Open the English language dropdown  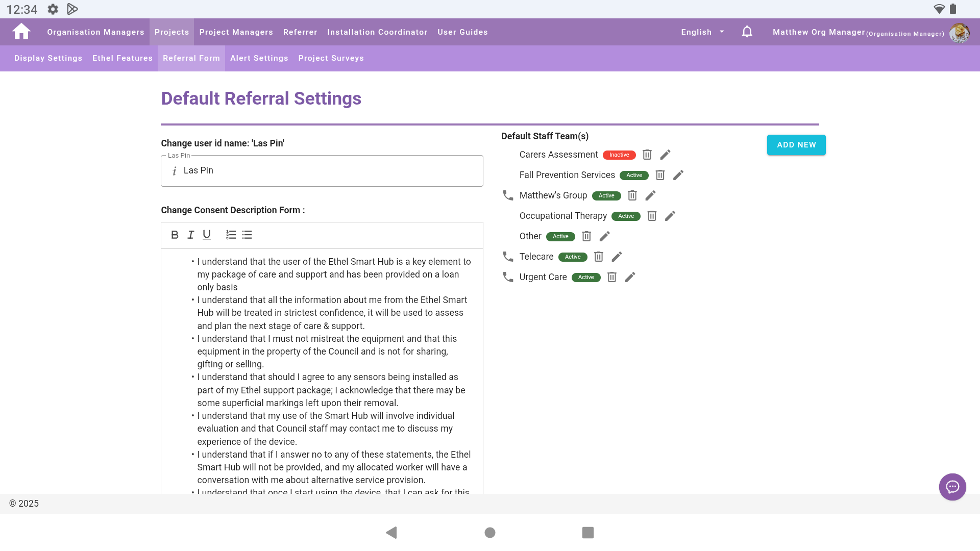(703, 32)
